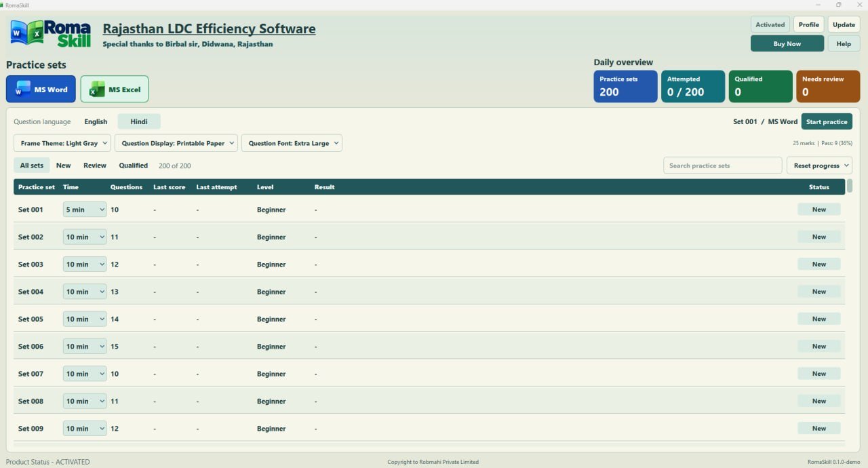Viewport: 868px width, 468px height.
Task: Select the MS Word practice button
Action: coord(41,89)
